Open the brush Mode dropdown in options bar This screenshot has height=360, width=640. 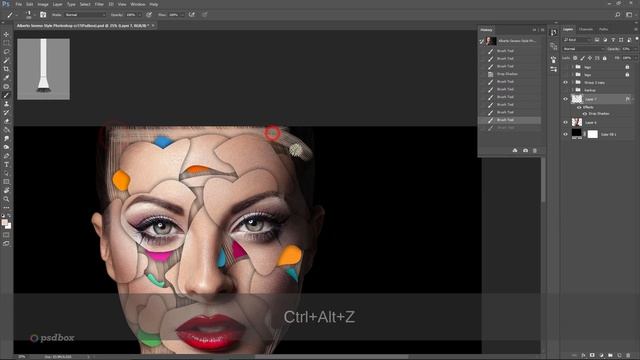coord(85,15)
